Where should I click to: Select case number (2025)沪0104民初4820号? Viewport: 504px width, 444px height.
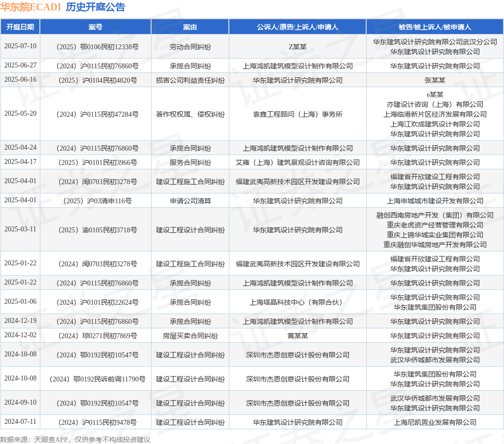click(98, 80)
